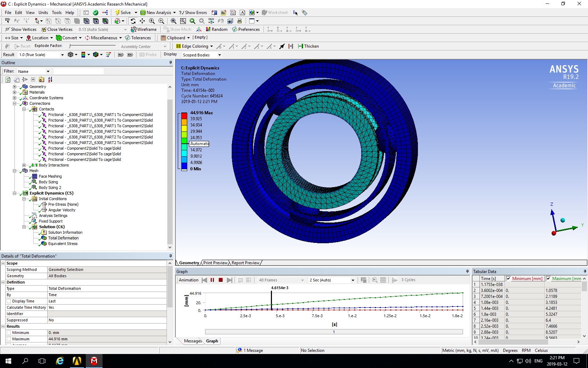Open Internet Explorer from taskbar
Viewport: 588px width, 368px height.
tap(60, 361)
